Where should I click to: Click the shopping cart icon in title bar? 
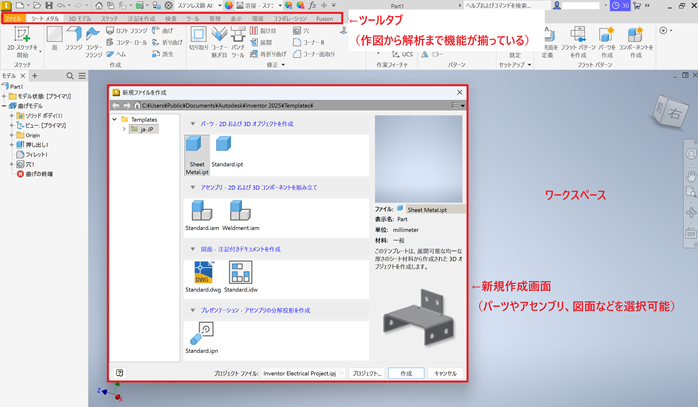[x=637, y=5]
